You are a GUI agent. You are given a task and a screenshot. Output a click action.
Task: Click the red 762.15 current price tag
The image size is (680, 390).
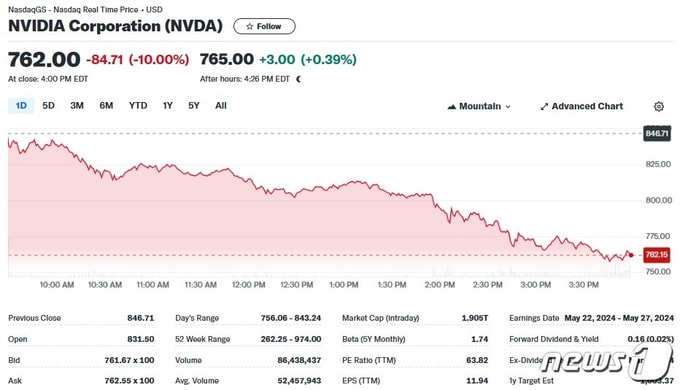(x=657, y=255)
